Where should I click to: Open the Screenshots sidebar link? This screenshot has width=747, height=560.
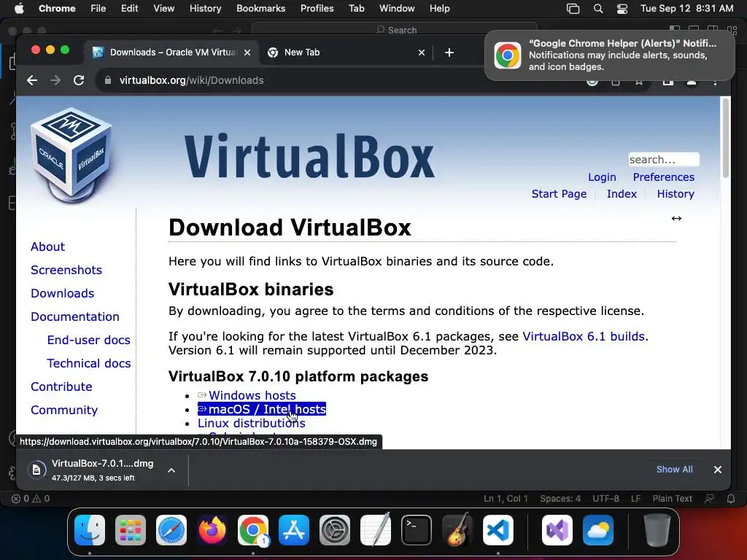[x=66, y=270]
